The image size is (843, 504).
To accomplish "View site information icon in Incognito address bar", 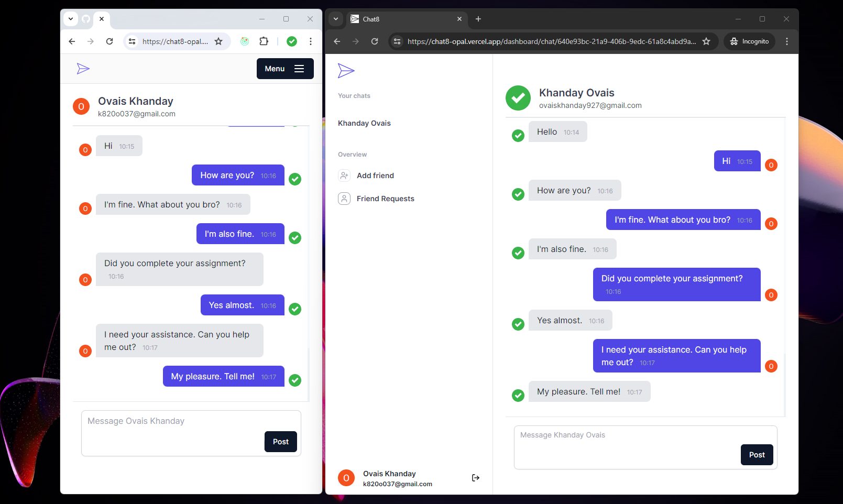I will [397, 41].
